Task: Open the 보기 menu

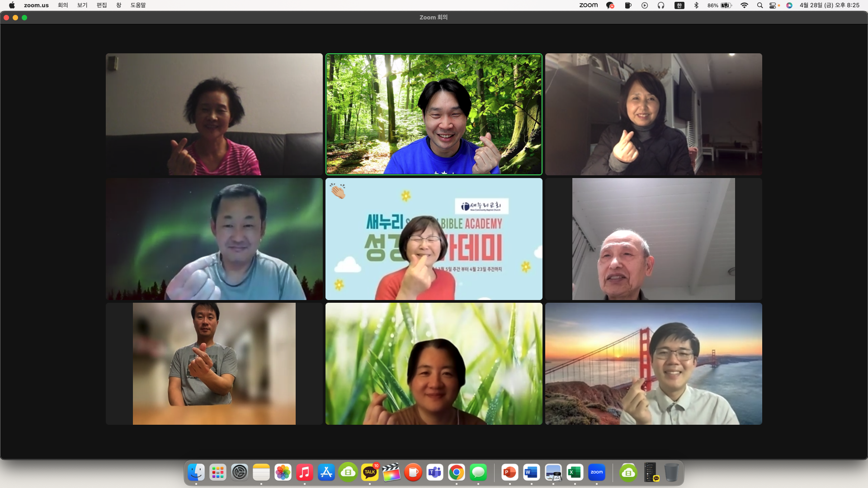Action: point(82,5)
